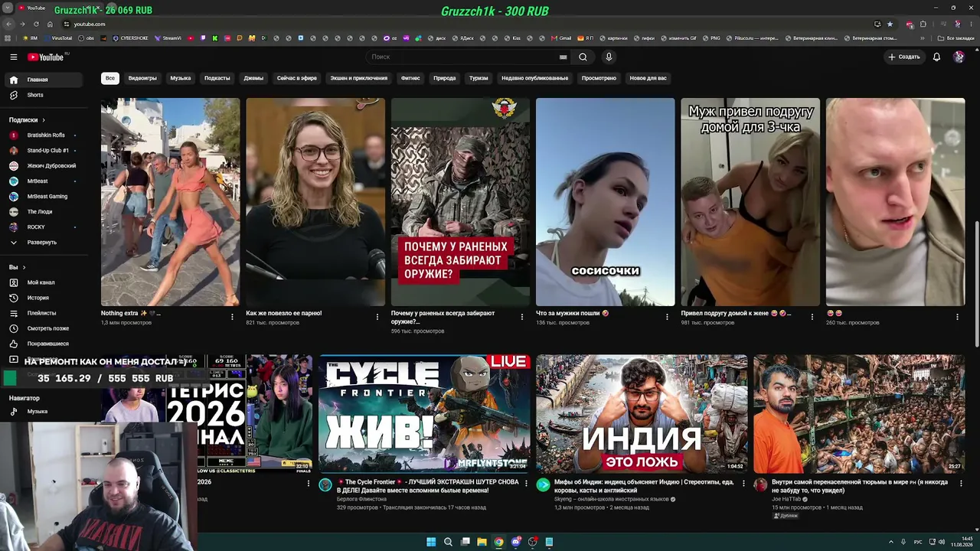Image resolution: width=980 pixels, height=551 pixels.
Task: Open Shorts from the sidebar
Action: pos(45,95)
